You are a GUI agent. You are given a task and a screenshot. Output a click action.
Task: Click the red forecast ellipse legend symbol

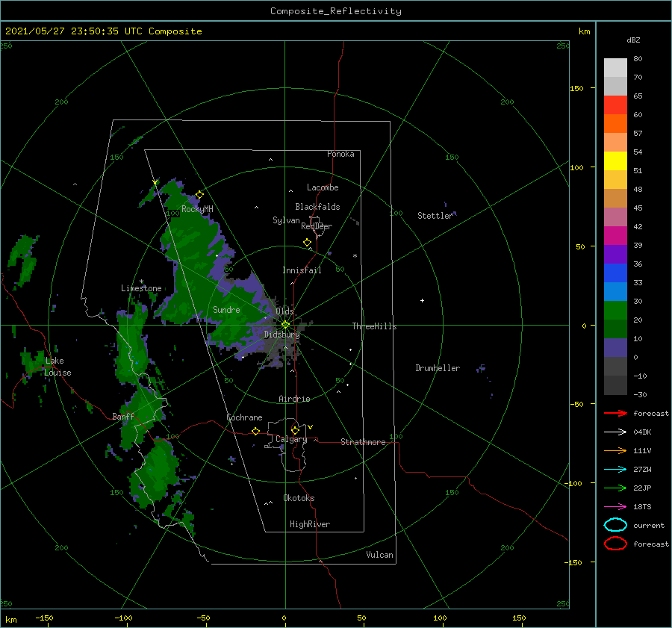point(615,544)
